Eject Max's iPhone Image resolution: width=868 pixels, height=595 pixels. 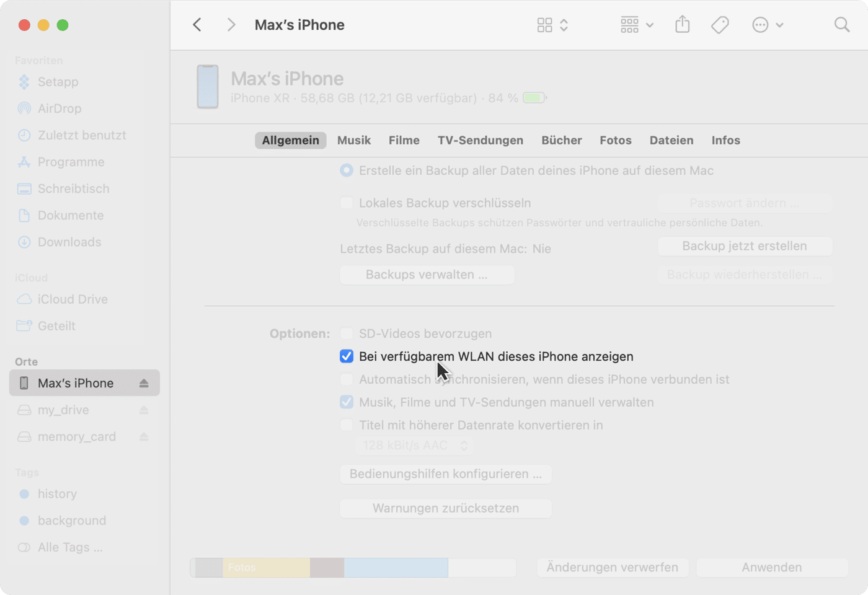pos(144,383)
